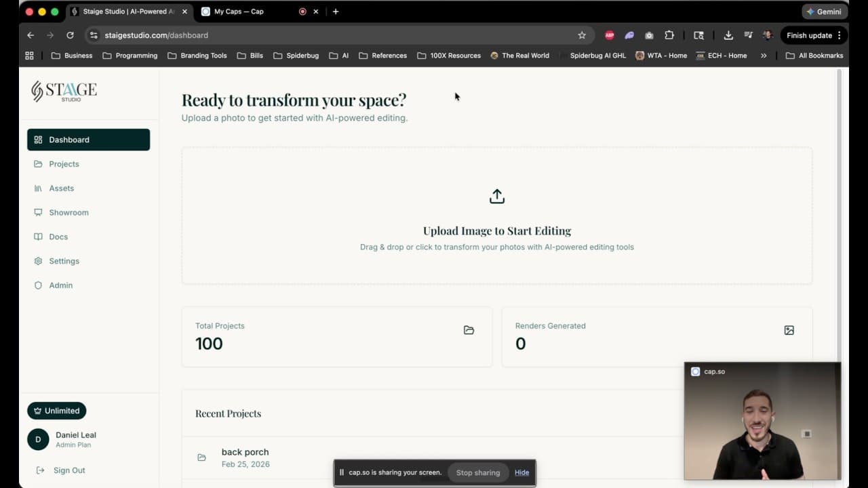Select the Dashboard grid icon
Image resolution: width=868 pixels, height=488 pixels.
click(39, 140)
